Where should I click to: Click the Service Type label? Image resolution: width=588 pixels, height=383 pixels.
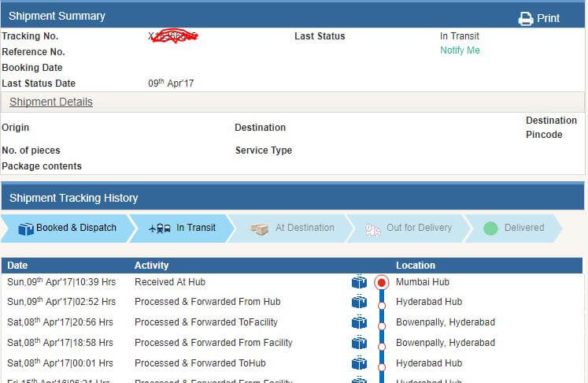(264, 151)
